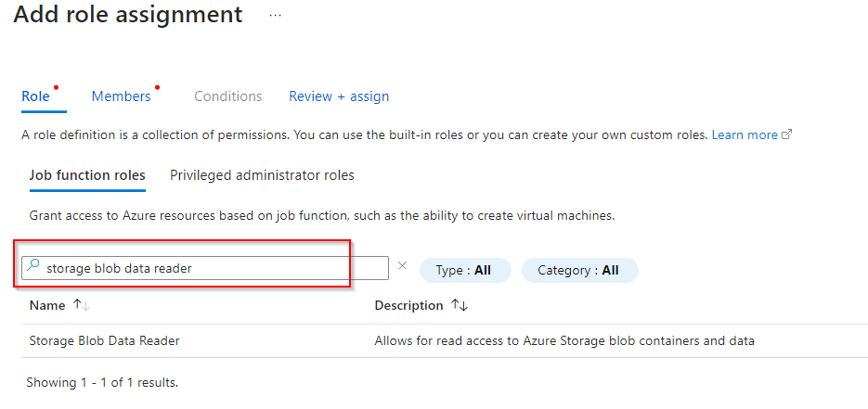
Task: Go to the Conditions tab
Action: coord(228,96)
